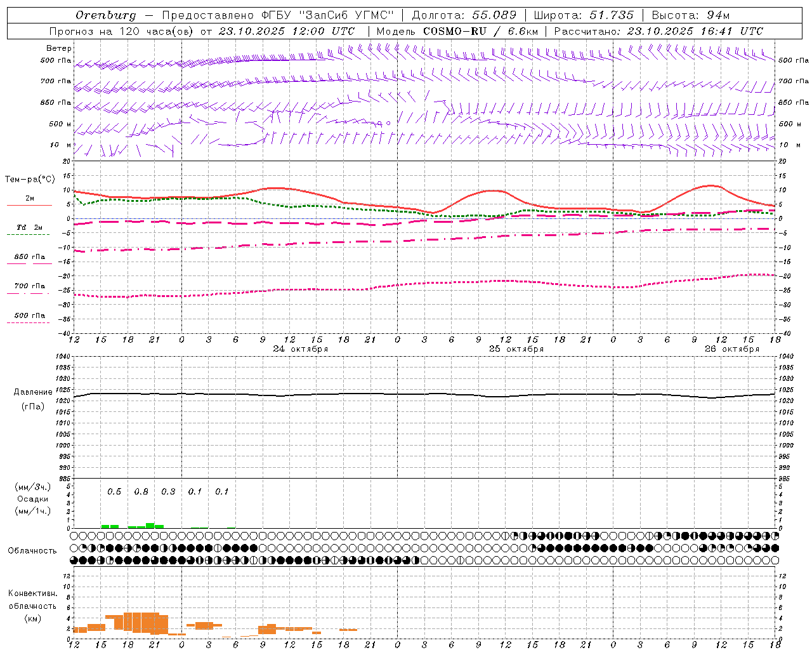Click the Облачность row label
The width and height of the screenshot is (812, 650).
pos(32,551)
